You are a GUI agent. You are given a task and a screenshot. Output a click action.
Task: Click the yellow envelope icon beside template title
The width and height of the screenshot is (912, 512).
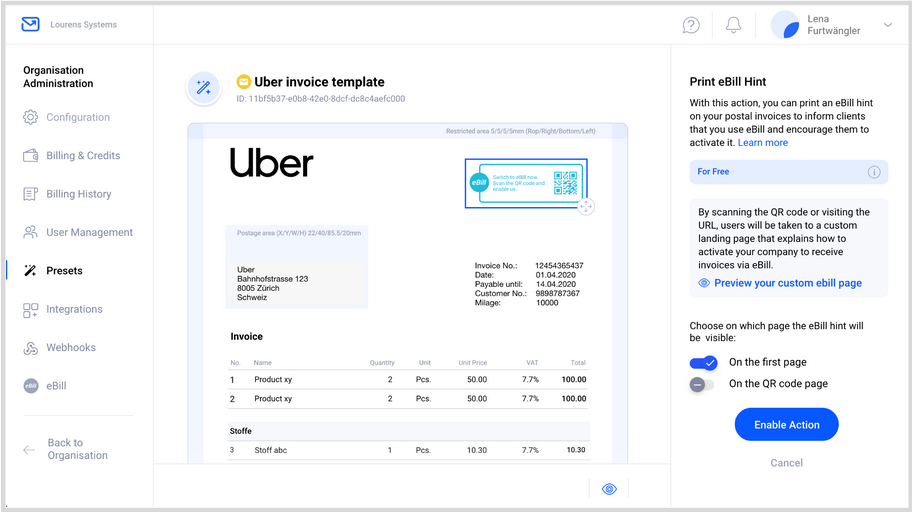point(244,82)
